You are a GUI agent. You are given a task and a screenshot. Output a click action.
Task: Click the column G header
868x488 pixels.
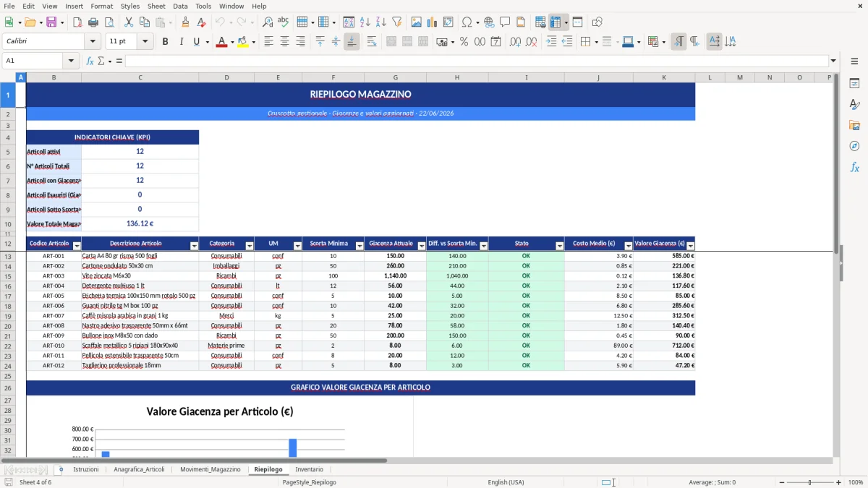click(395, 77)
